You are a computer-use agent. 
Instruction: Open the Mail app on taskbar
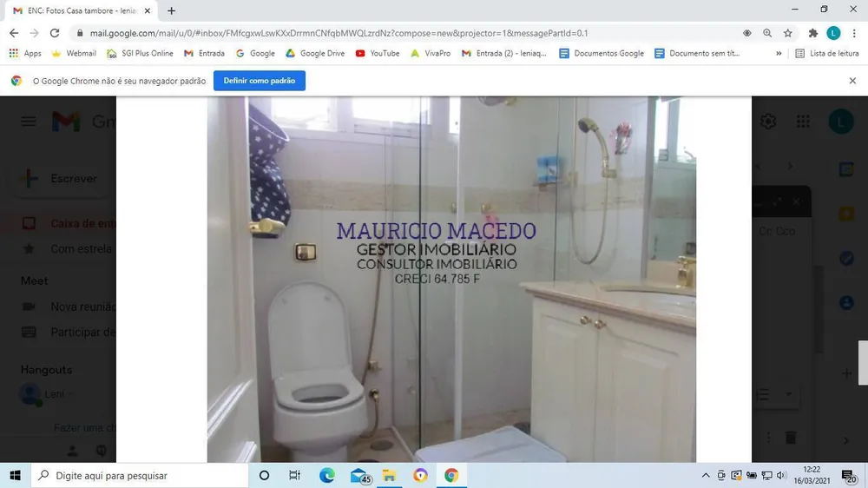359,475
